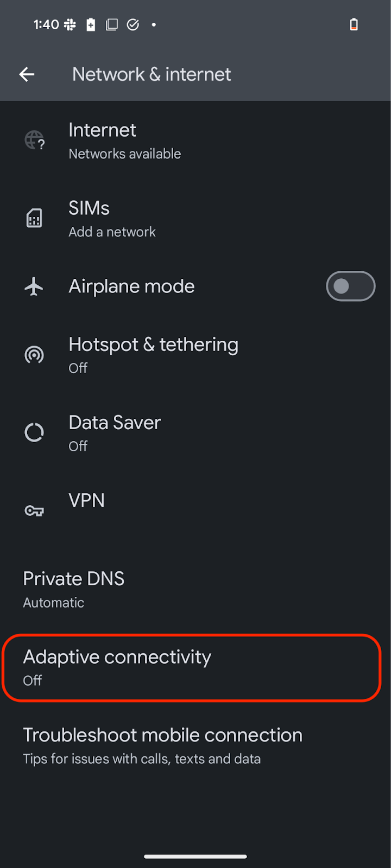Tap Troubleshoot mobile connection
Screen dimensions: 391x868
[163, 745]
